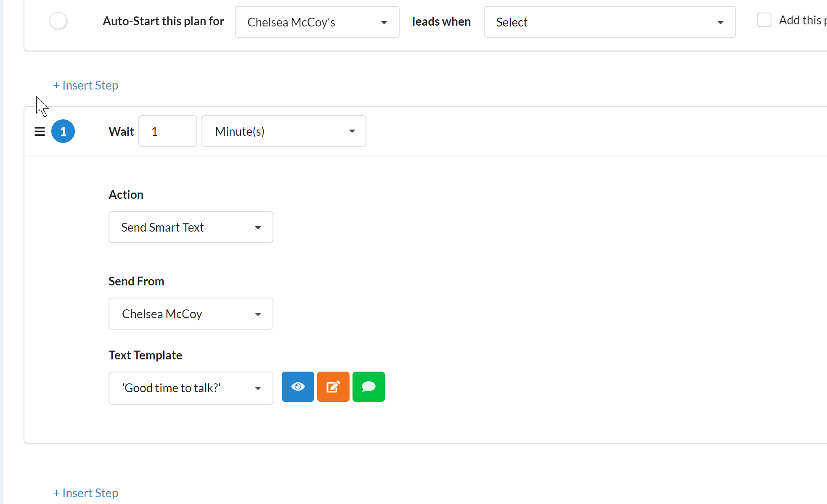The height and width of the screenshot is (504, 827).
Task: Open the Chelsea McCoy's leads owner dropdown
Action: point(317,22)
